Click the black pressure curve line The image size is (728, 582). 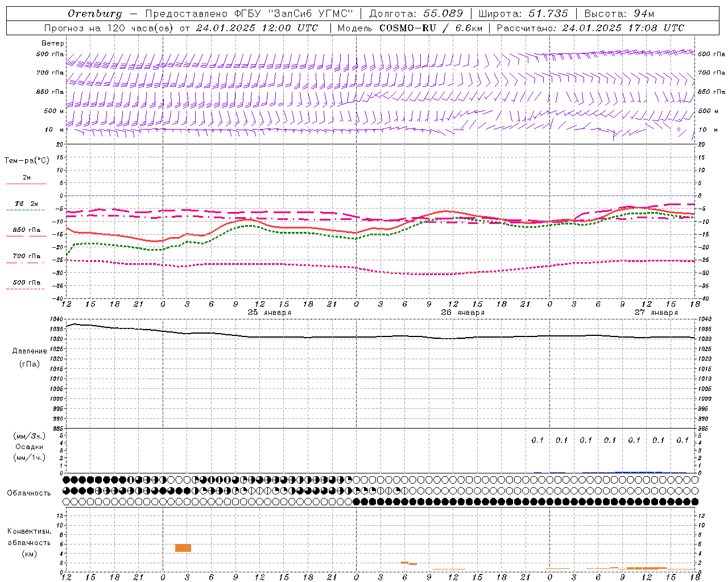pos(380,336)
